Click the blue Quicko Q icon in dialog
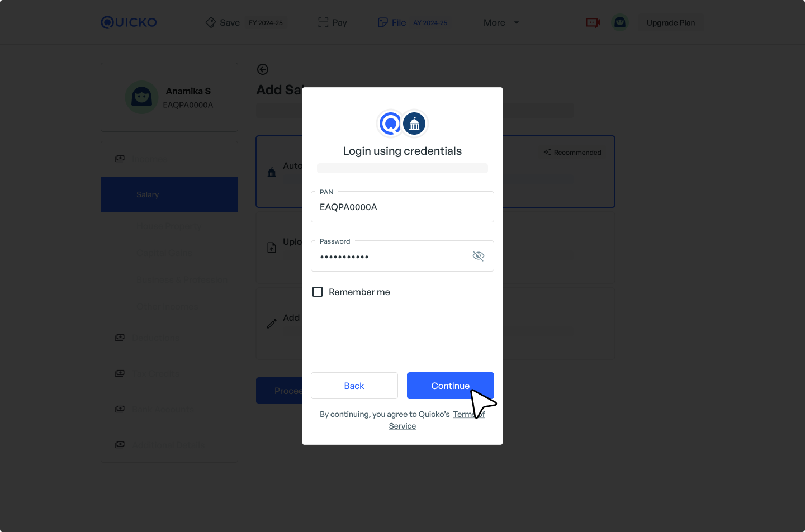This screenshot has height=532, width=805. 390,123
